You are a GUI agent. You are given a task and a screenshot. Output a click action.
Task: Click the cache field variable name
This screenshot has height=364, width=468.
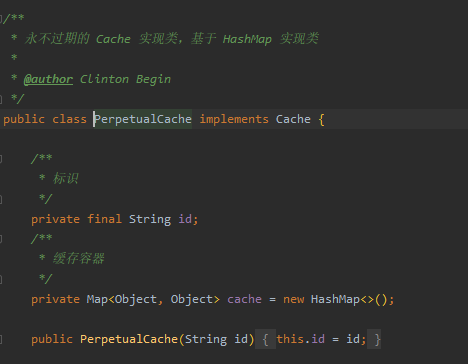(x=244, y=299)
